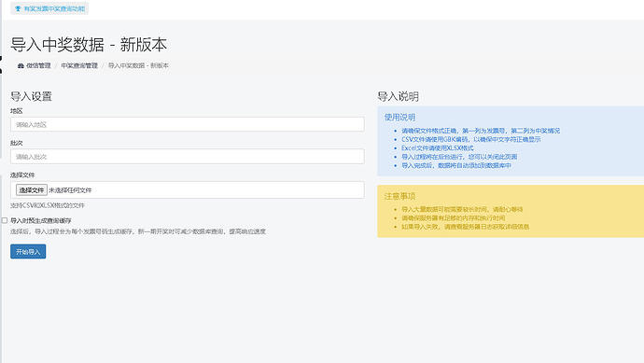The image size is (644, 363).
Task: Focus the 地区 input field
Action: point(188,124)
